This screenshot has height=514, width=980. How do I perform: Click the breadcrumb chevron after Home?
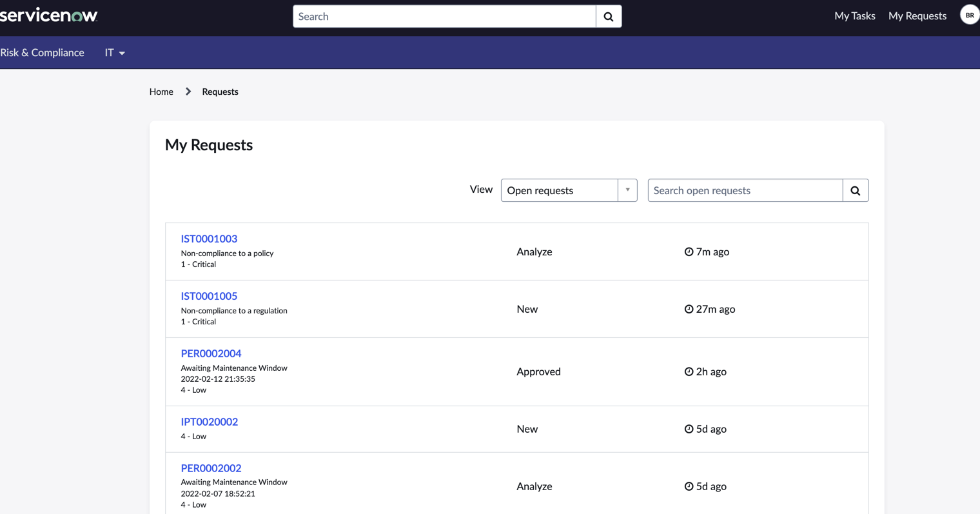pos(188,92)
